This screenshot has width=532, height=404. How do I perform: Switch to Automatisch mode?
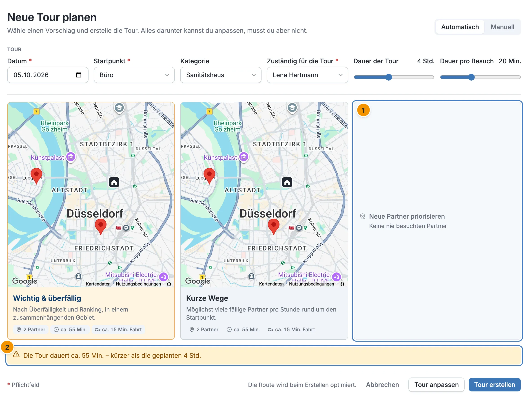pyautogui.click(x=460, y=27)
